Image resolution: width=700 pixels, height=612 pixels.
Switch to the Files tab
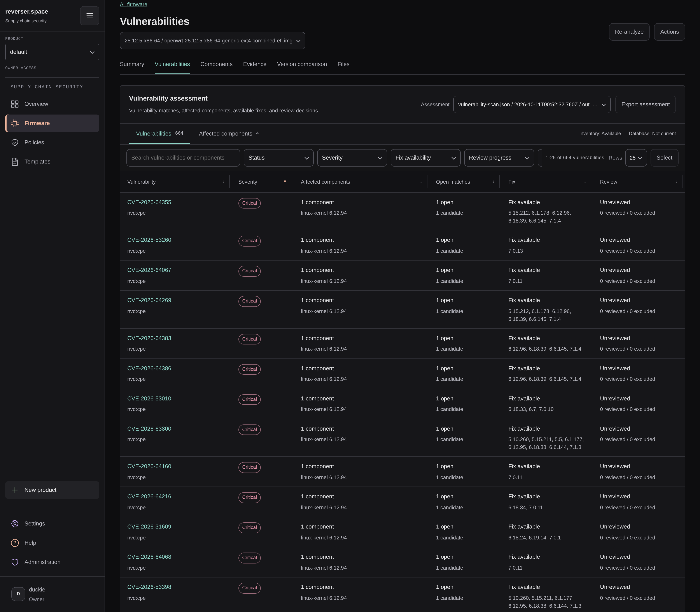[343, 64]
